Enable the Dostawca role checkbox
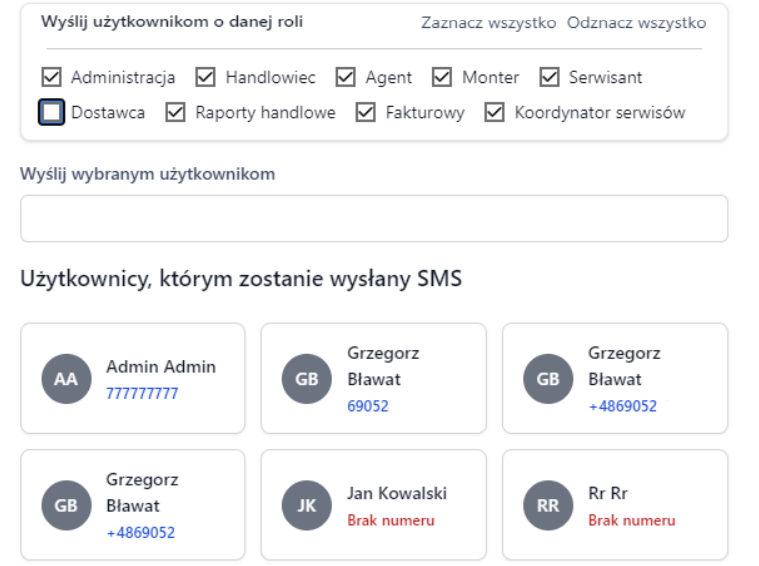759x566 pixels. 52,113
